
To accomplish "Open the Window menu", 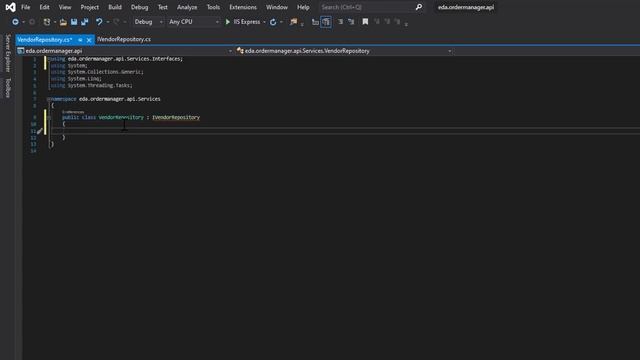I will point(277,7).
